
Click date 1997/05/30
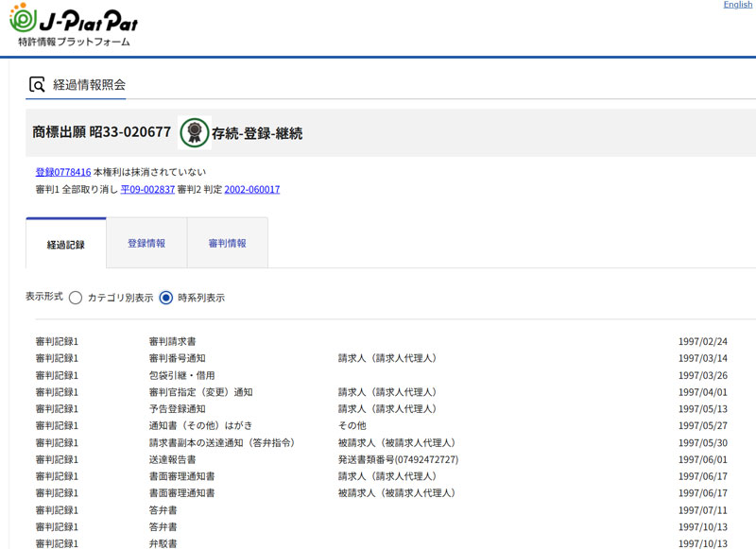pos(702,442)
